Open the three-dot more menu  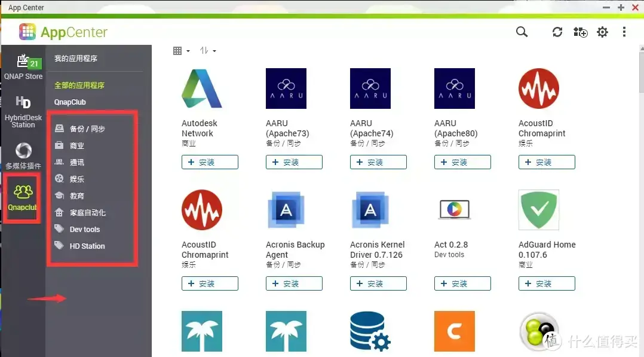(x=624, y=32)
